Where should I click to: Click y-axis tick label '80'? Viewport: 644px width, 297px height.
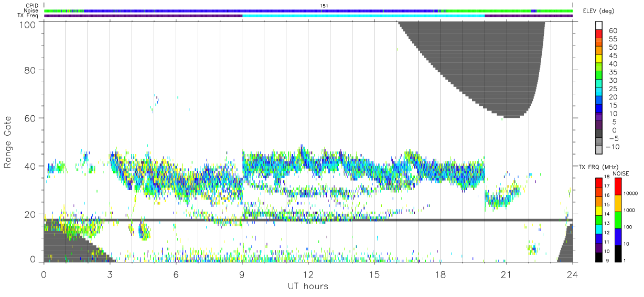pos(29,70)
